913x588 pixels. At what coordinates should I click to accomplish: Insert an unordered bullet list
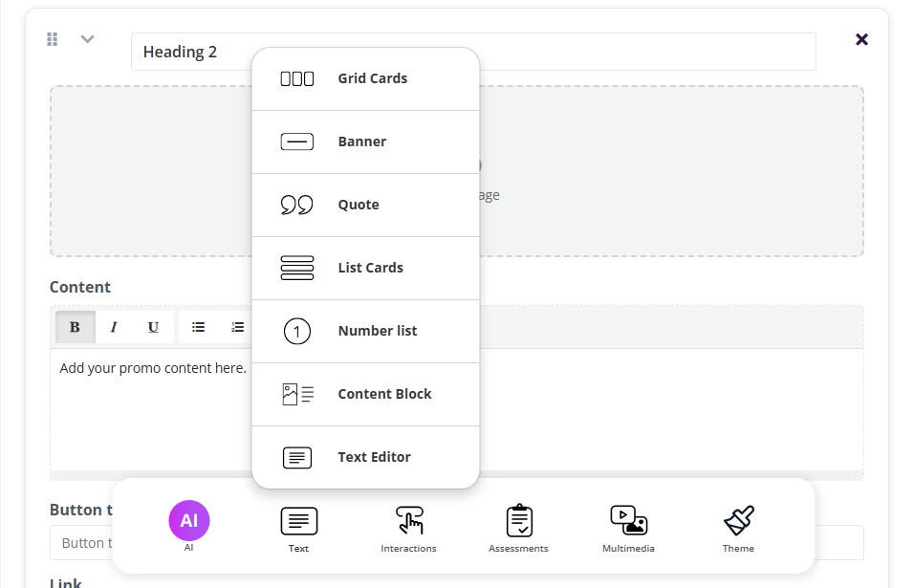click(199, 327)
